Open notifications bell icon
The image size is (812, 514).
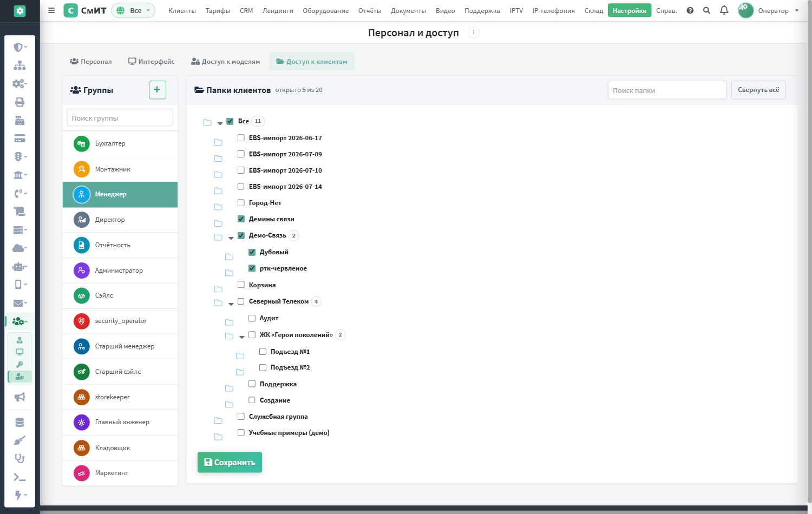(724, 10)
